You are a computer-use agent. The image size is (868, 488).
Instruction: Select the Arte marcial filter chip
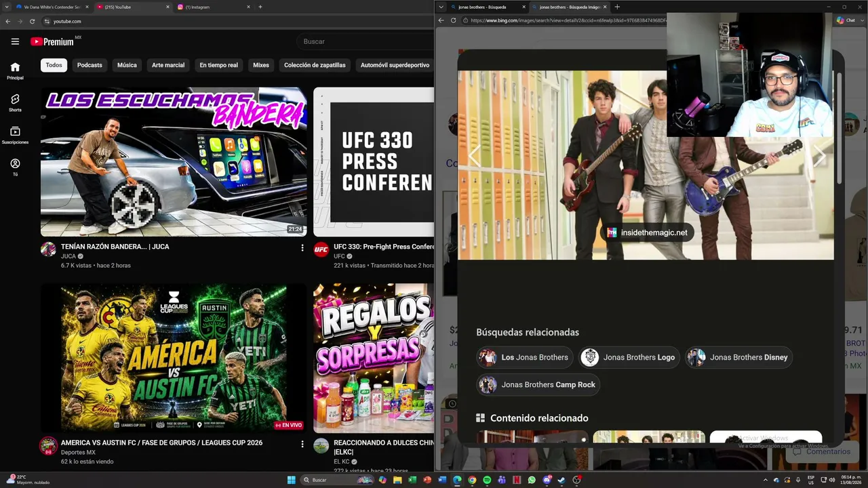(168, 65)
